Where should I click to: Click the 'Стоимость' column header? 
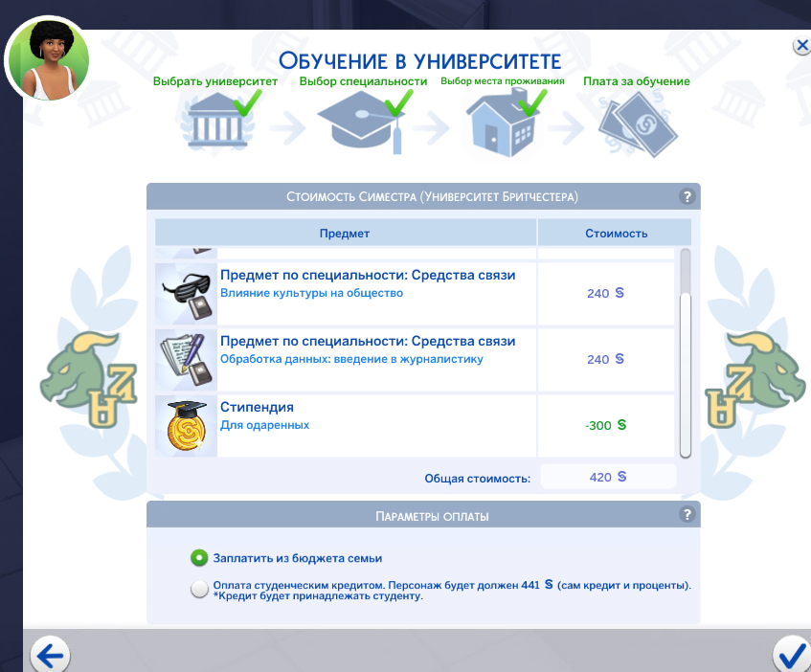[616, 234]
